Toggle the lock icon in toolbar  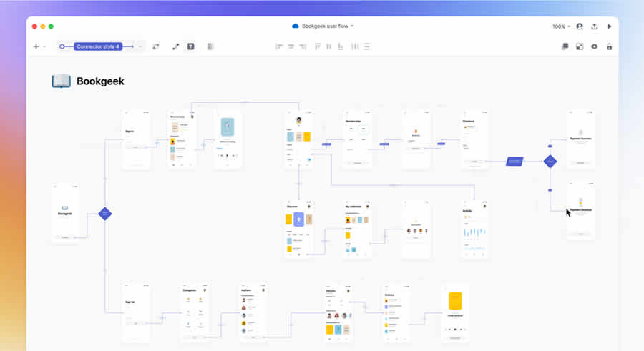[609, 46]
